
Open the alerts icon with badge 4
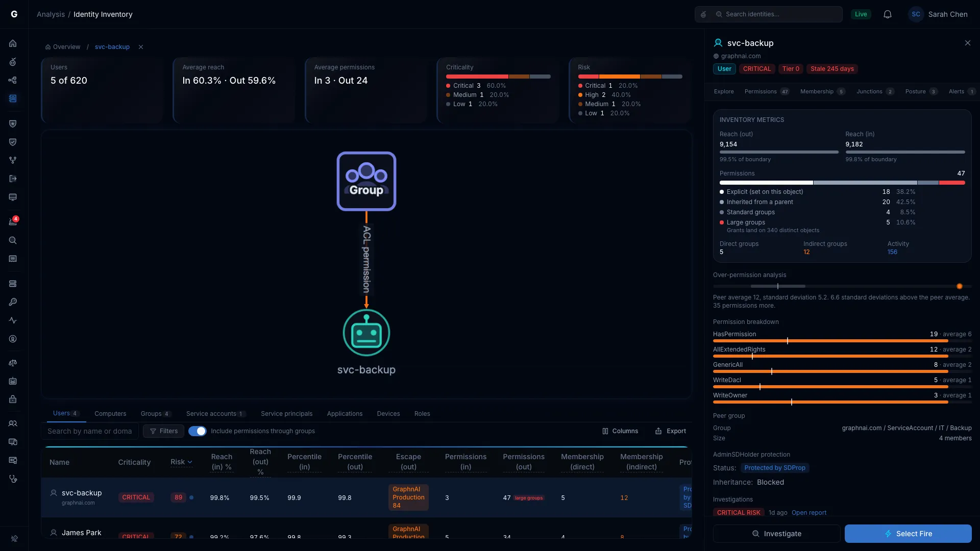(x=13, y=221)
